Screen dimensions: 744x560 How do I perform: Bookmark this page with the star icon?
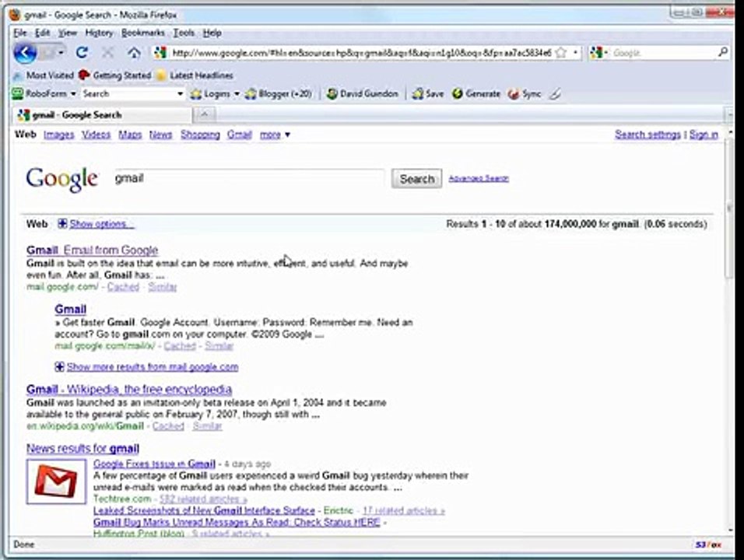pos(561,53)
